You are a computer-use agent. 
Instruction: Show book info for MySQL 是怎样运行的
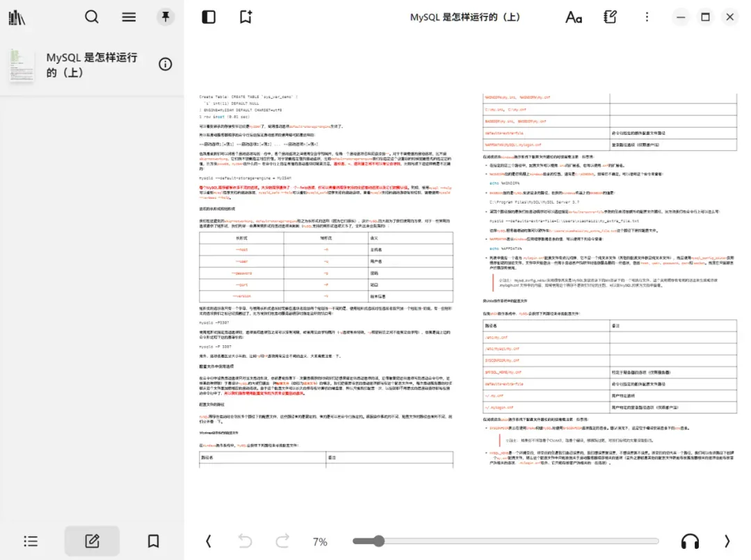[165, 64]
